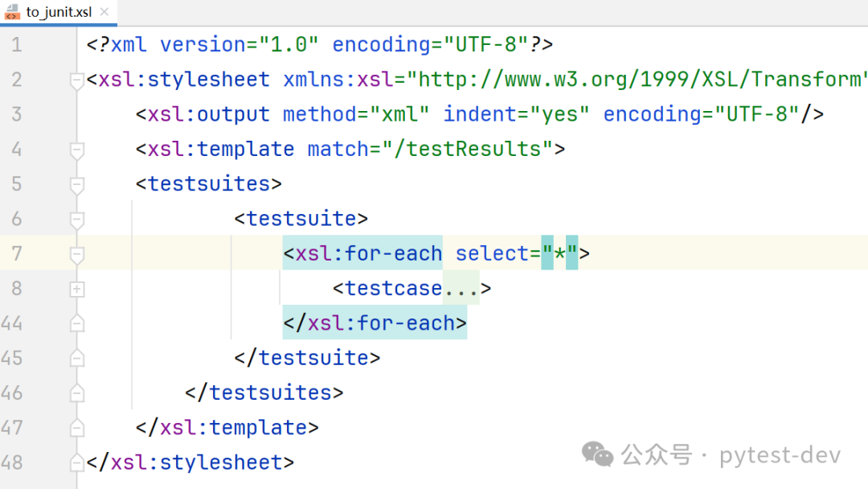Click the fold end marker on line 46
This screenshot has height=489, width=868.
tap(77, 392)
